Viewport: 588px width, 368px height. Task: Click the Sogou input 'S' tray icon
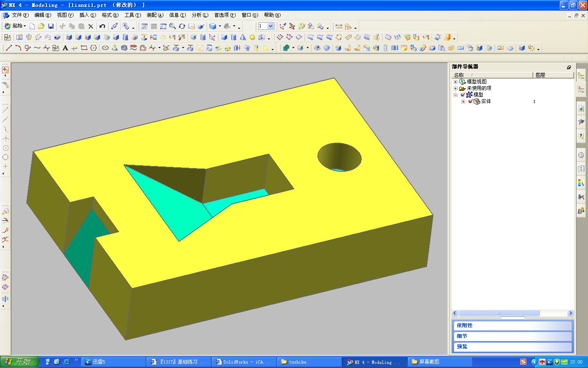click(x=523, y=362)
